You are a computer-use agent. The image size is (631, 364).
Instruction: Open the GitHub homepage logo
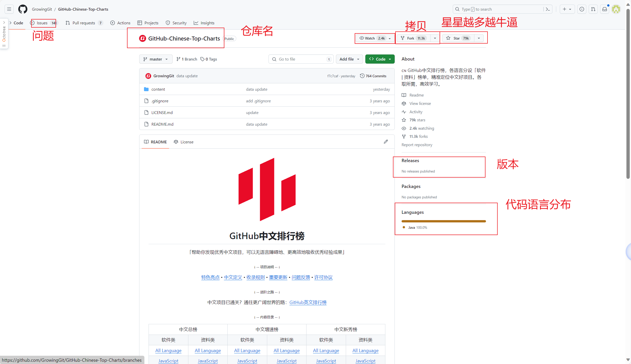click(x=23, y=9)
